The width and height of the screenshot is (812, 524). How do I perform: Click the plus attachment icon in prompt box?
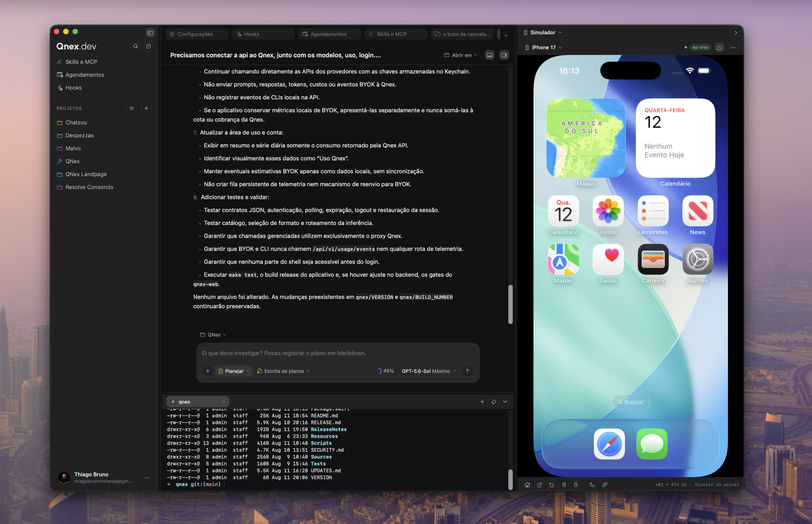207,371
